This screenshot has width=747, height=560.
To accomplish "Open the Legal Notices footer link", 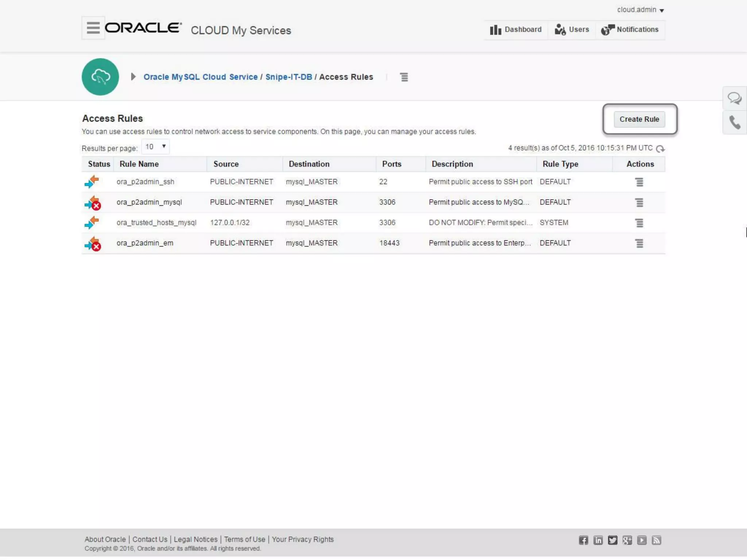I will [x=196, y=539].
